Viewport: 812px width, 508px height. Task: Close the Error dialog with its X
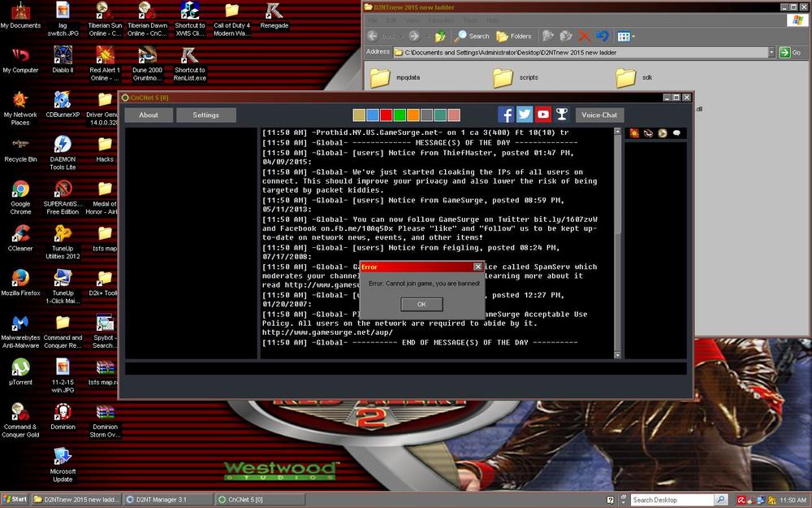tap(478, 267)
